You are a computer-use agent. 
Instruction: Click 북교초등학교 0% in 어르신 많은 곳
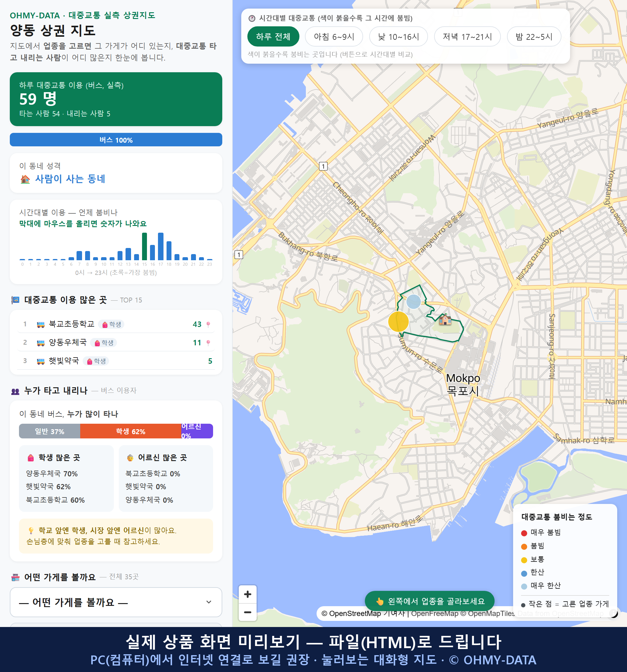point(153,474)
